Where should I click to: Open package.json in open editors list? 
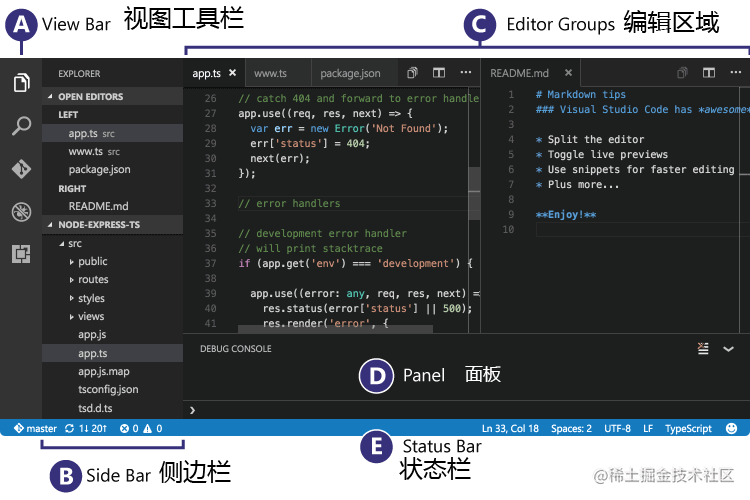pyautogui.click(x=113, y=169)
